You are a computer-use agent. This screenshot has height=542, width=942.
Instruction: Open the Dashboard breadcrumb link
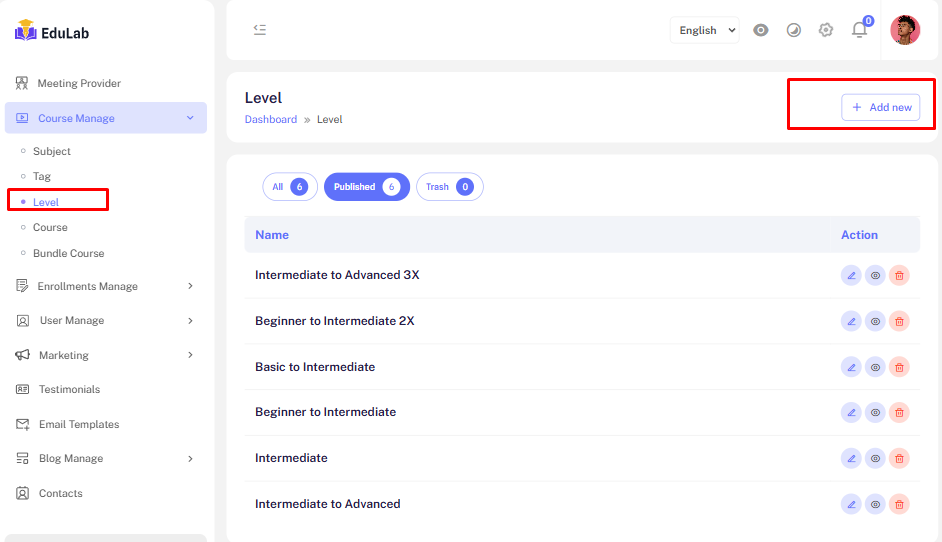coord(270,119)
